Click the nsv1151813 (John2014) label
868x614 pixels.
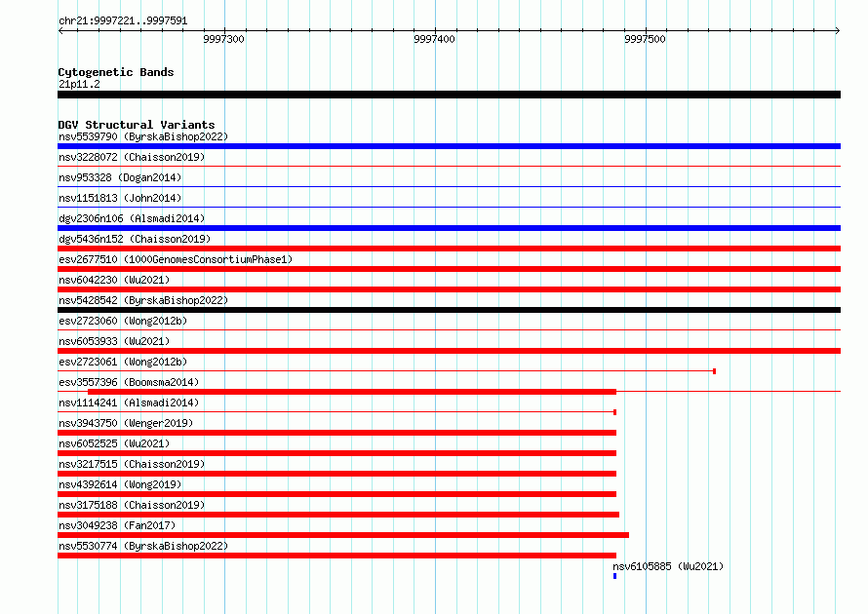[120, 198]
